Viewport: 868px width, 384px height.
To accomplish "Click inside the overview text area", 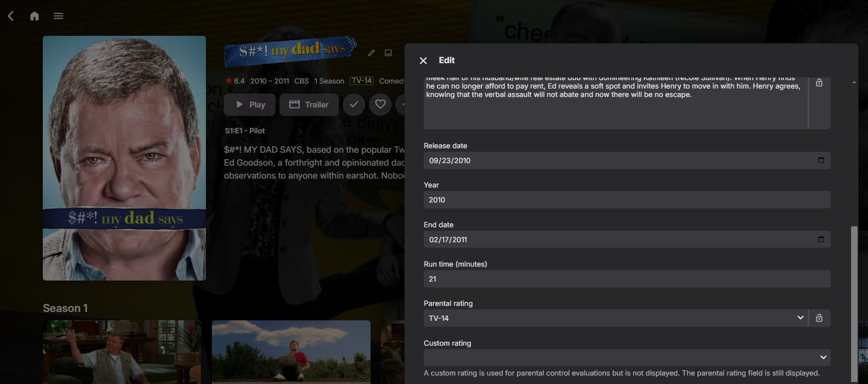I will tap(616, 103).
